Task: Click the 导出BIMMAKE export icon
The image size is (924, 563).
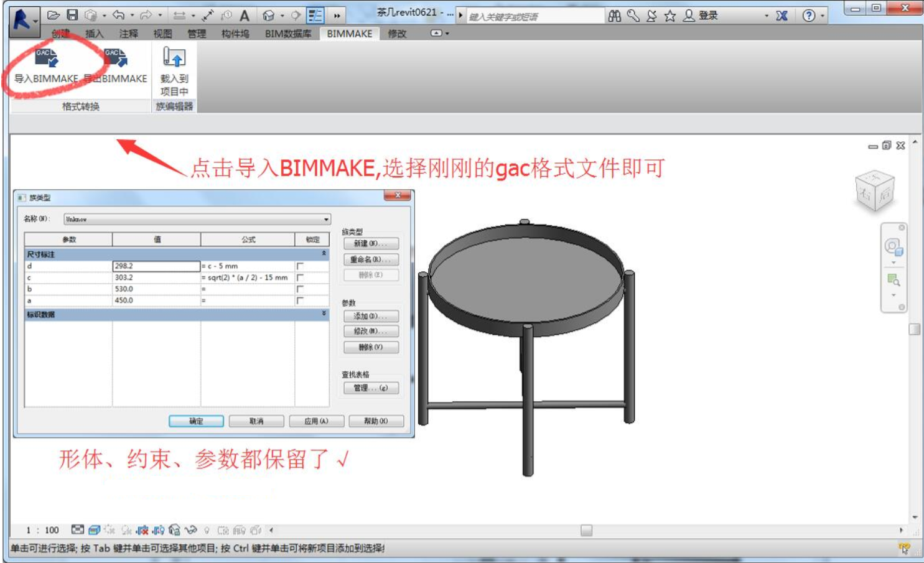Action: click(115, 58)
